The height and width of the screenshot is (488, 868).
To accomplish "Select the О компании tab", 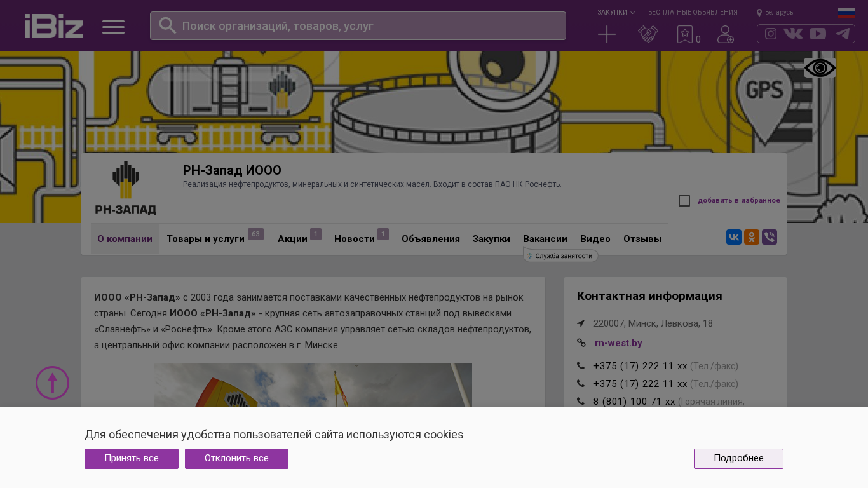I will pyautogui.click(x=125, y=239).
